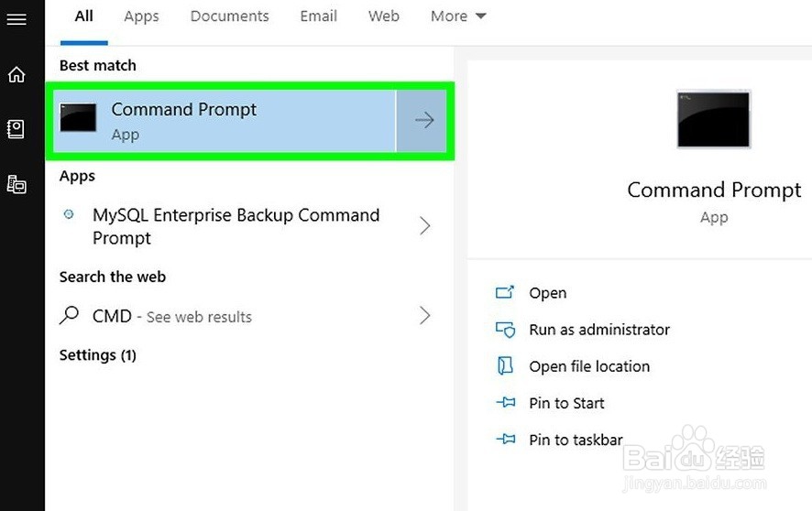Expand the More dropdown filter
Image resolution: width=812 pixels, height=511 pixels.
(458, 16)
